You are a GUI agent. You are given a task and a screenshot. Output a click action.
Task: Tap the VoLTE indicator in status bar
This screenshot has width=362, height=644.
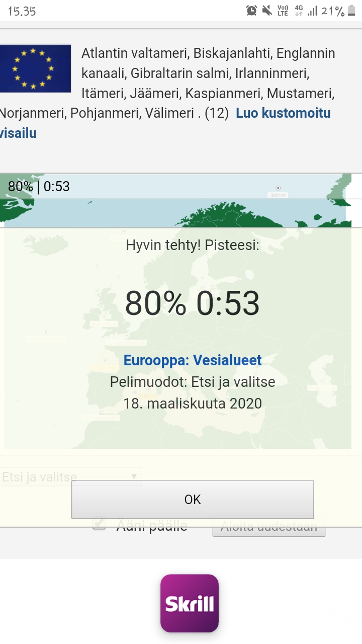tap(283, 11)
